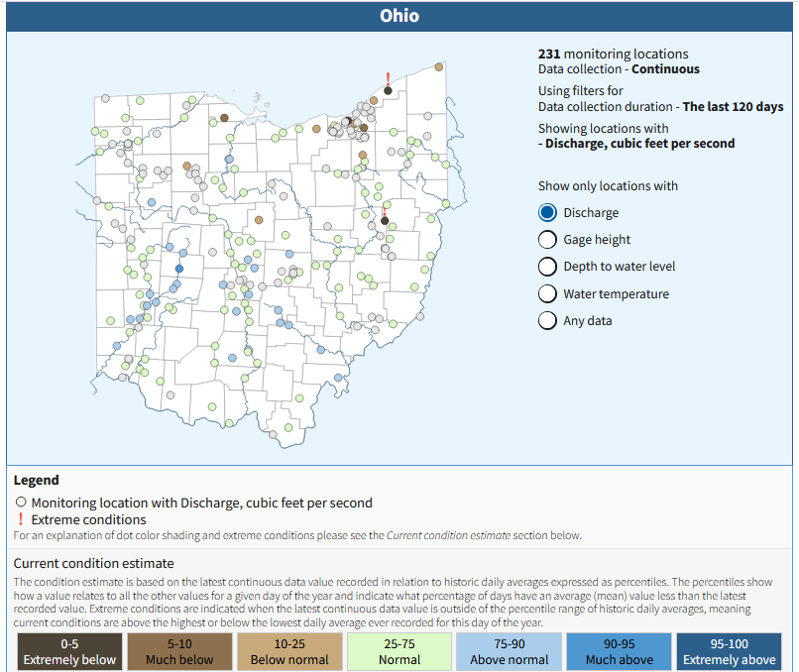The width and height of the screenshot is (799, 672).
Task: Click the 0-5 Extremely below swatch
Action: click(x=69, y=651)
